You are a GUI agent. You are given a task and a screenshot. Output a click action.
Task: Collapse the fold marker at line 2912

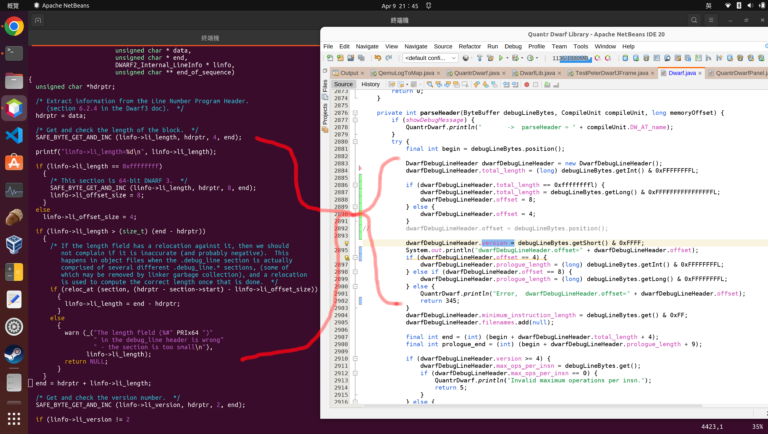(x=355, y=373)
